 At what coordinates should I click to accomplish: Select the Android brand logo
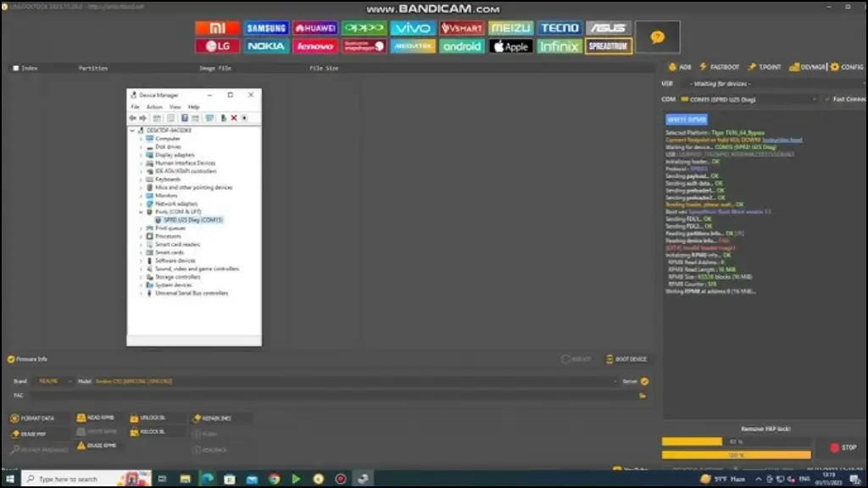point(462,46)
